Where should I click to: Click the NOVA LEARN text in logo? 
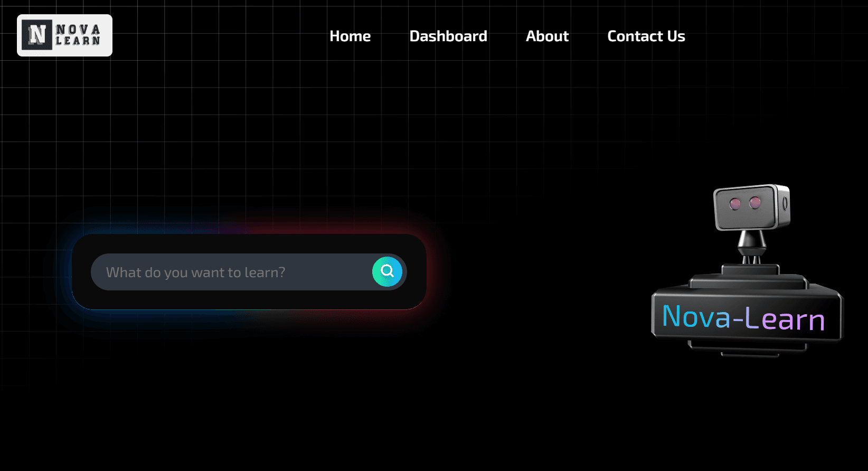coord(78,35)
